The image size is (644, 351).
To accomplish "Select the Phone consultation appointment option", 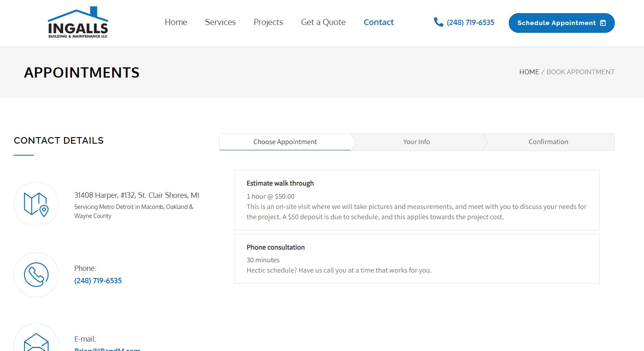I will pyautogui.click(x=416, y=259).
